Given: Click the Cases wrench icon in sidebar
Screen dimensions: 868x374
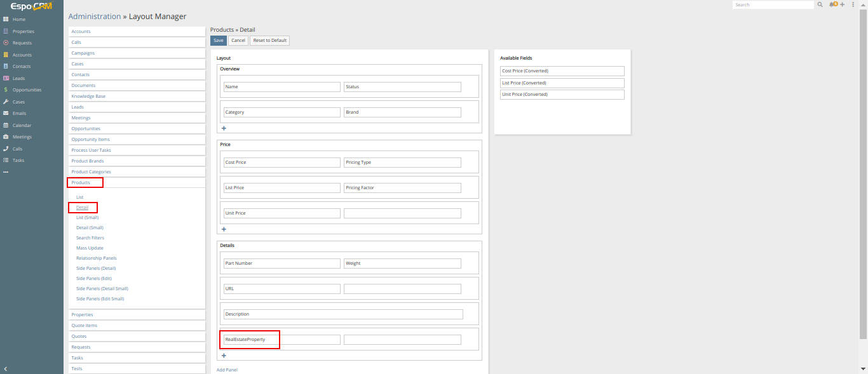Looking at the screenshot, I should (6, 102).
